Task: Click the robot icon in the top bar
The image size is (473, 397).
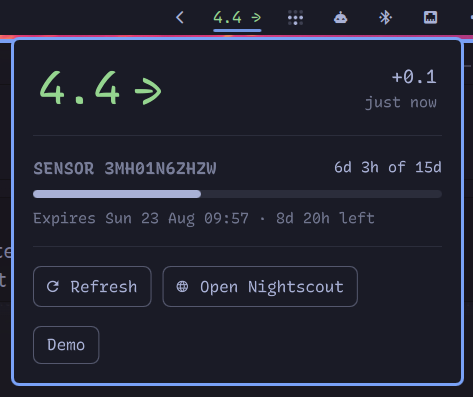Action: pyautogui.click(x=340, y=17)
